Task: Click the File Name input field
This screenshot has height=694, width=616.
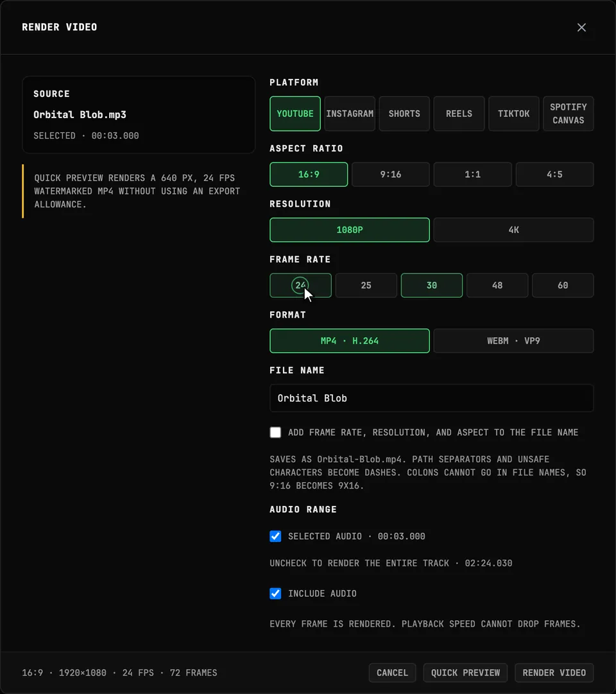Action: pyautogui.click(x=432, y=398)
